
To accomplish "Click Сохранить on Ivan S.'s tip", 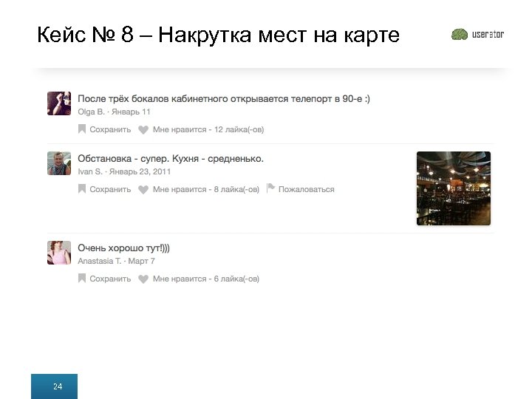I will [x=110, y=189].
